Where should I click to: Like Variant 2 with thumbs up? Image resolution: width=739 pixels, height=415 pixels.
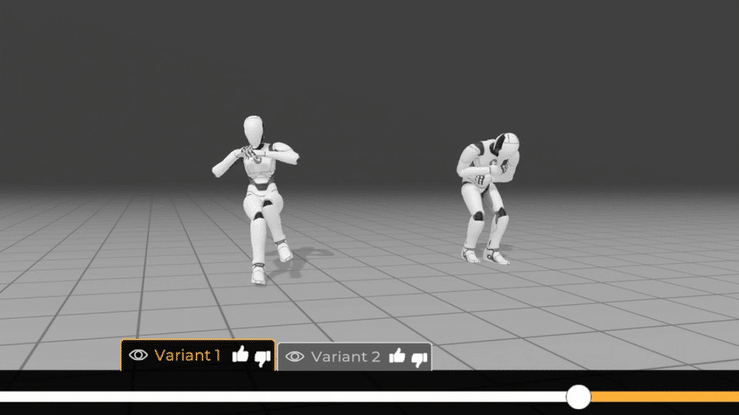tap(397, 357)
